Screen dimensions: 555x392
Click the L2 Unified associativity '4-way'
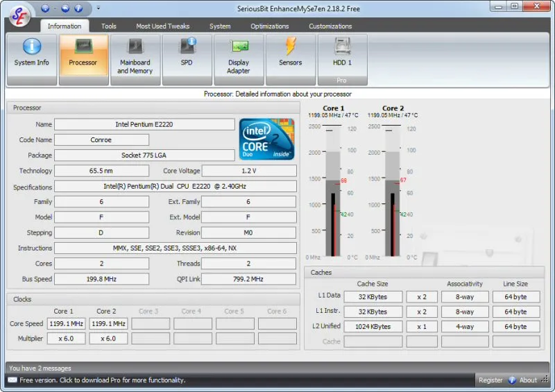[465, 327]
